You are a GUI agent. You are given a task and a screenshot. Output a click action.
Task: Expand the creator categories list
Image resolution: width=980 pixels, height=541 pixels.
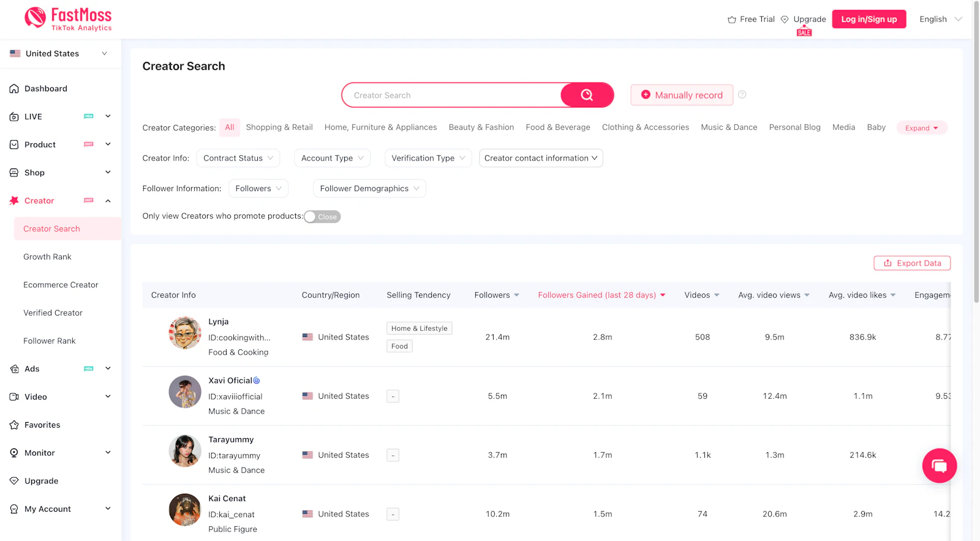pyautogui.click(x=922, y=128)
